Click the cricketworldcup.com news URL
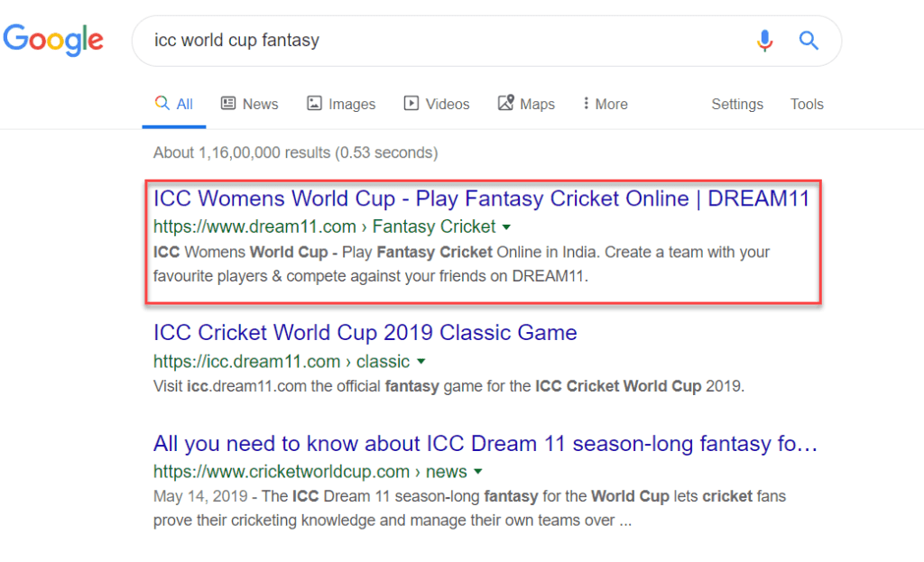Image resolution: width=924 pixels, height=562 pixels. point(310,472)
